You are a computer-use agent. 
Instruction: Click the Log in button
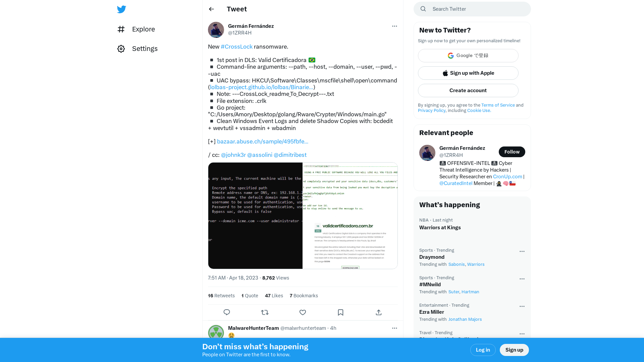pyautogui.click(x=483, y=350)
